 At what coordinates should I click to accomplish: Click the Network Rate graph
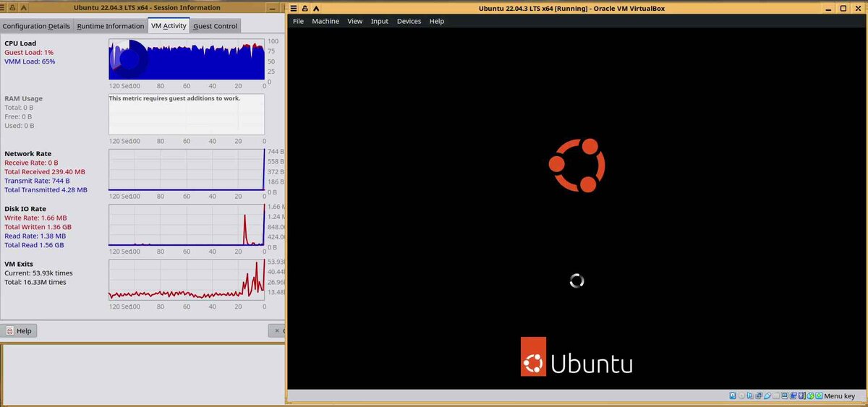click(x=187, y=170)
